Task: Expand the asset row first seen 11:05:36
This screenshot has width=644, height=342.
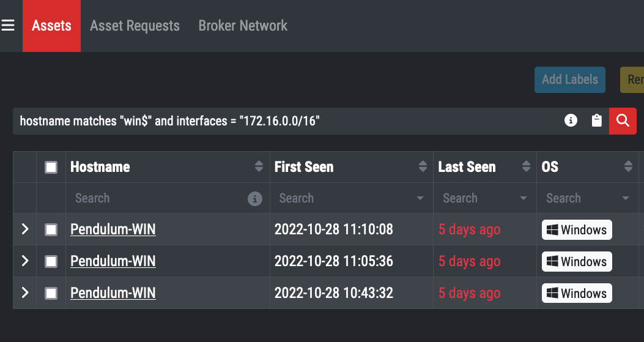Action: coord(25,261)
